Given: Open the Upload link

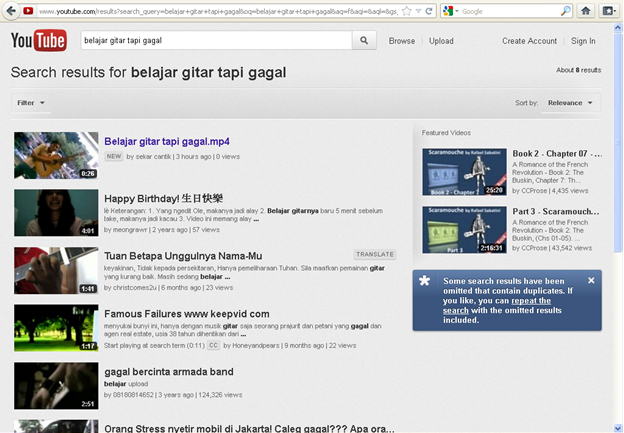Looking at the screenshot, I should [441, 41].
